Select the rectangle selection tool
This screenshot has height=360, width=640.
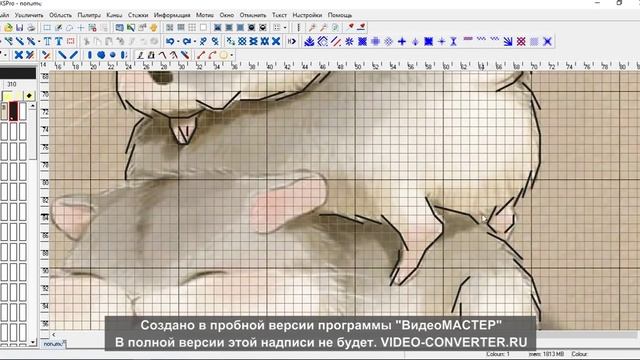pyautogui.click(x=47, y=28)
